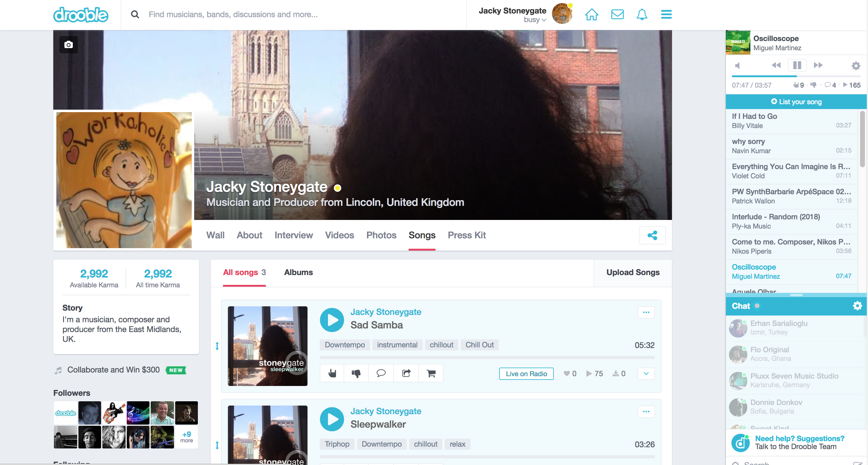This screenshot has width=868, height=465.
Task: Click the heart favorite count on Sad Samba
Action: point(570,374)
